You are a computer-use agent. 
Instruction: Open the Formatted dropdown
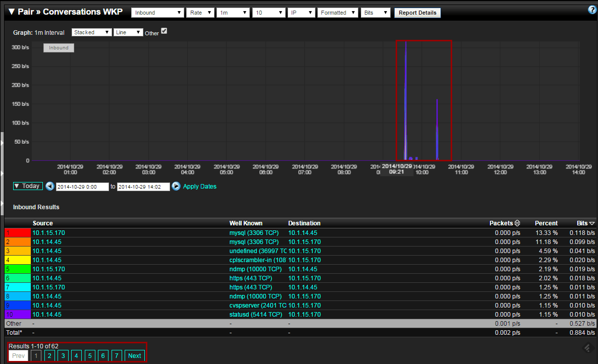338,13
